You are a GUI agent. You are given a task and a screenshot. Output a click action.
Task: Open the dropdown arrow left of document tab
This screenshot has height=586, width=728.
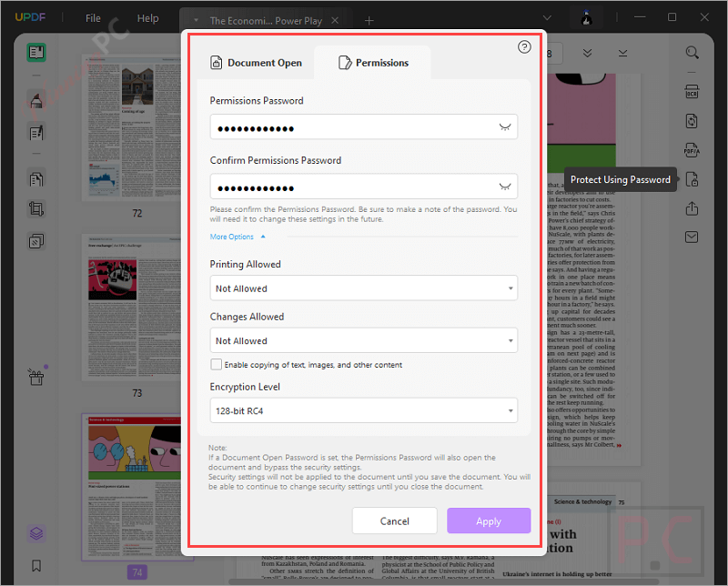click(x=196, y=20)
